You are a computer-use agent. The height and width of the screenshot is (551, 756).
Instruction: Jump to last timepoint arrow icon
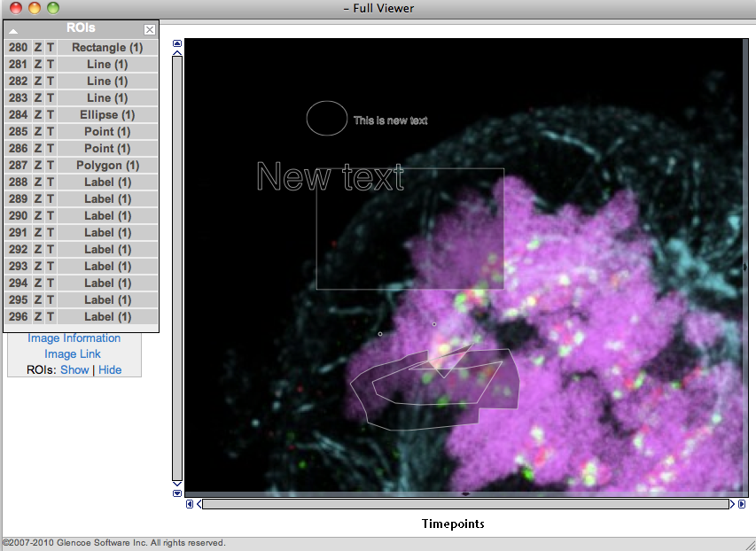741,504
